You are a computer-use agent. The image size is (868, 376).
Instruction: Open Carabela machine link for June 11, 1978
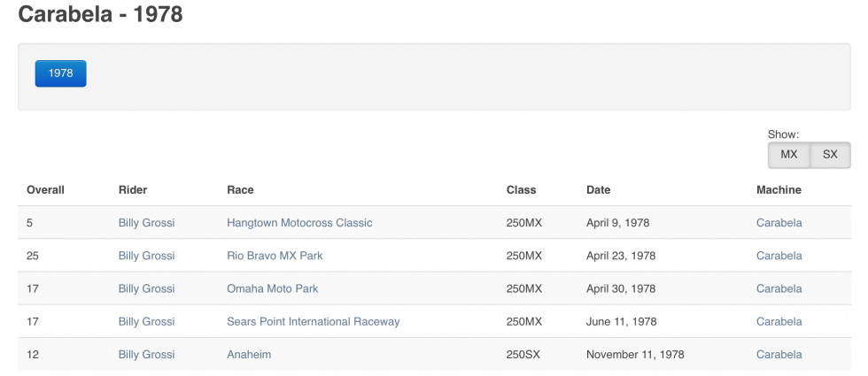click(x=779, y=321)
